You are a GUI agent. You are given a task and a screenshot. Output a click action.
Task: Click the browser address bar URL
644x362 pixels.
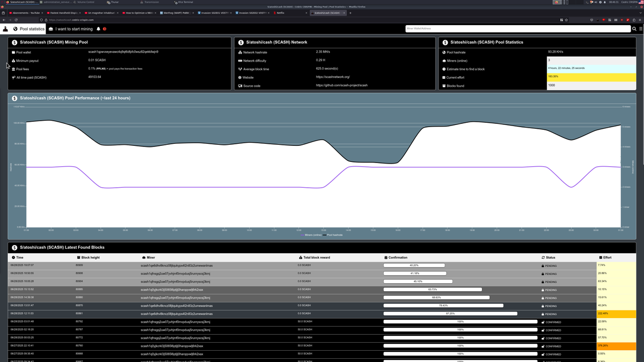pyautogui.click(x=71, y=20)
